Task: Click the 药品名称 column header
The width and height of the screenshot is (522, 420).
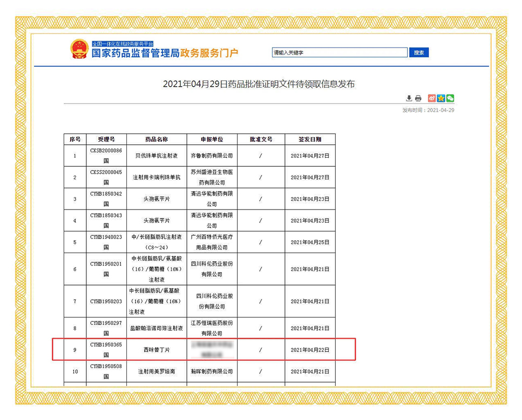Action: pyautogui.click(x=157, y=139)
